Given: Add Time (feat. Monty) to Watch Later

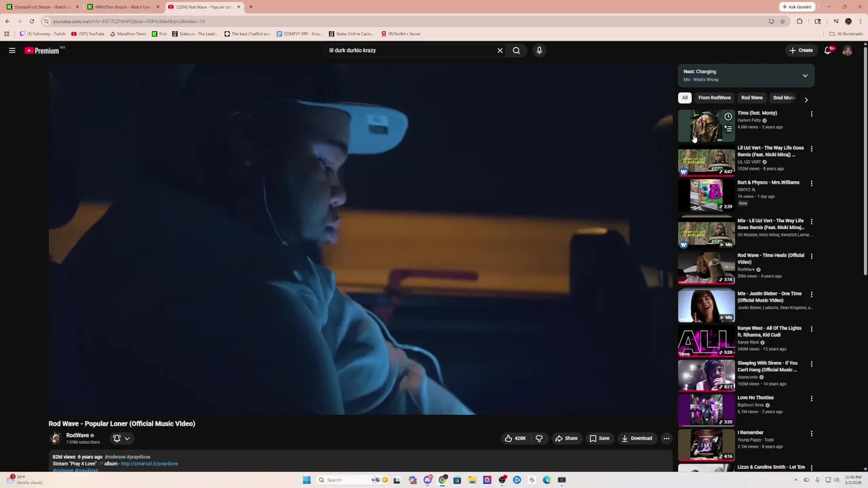Looking at the screenshot, I should [728, 117].
